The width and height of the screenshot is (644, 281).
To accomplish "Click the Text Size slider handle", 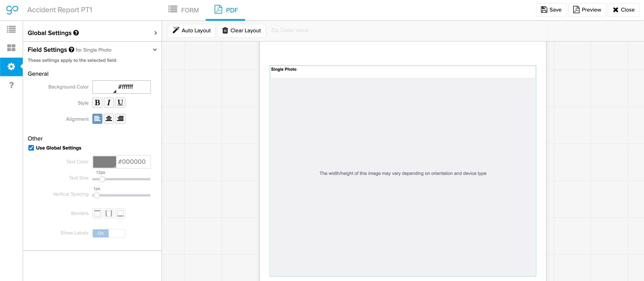I will [102, 179].
